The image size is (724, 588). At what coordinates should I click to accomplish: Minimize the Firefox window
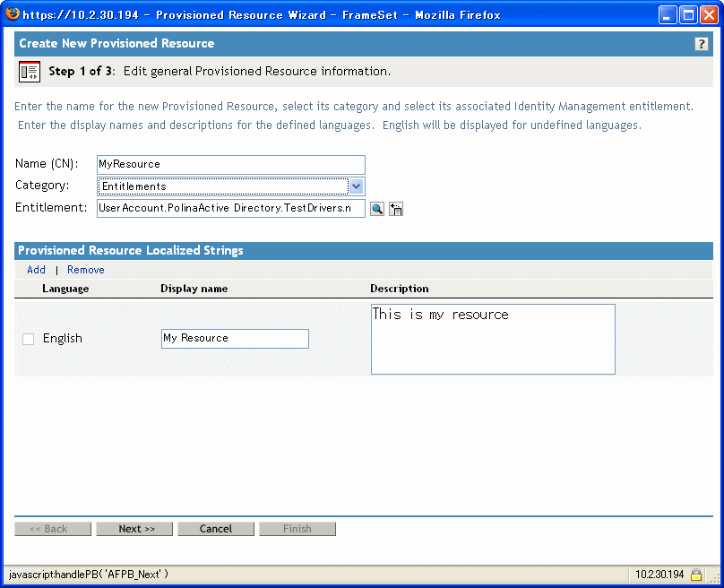point(668,14)
